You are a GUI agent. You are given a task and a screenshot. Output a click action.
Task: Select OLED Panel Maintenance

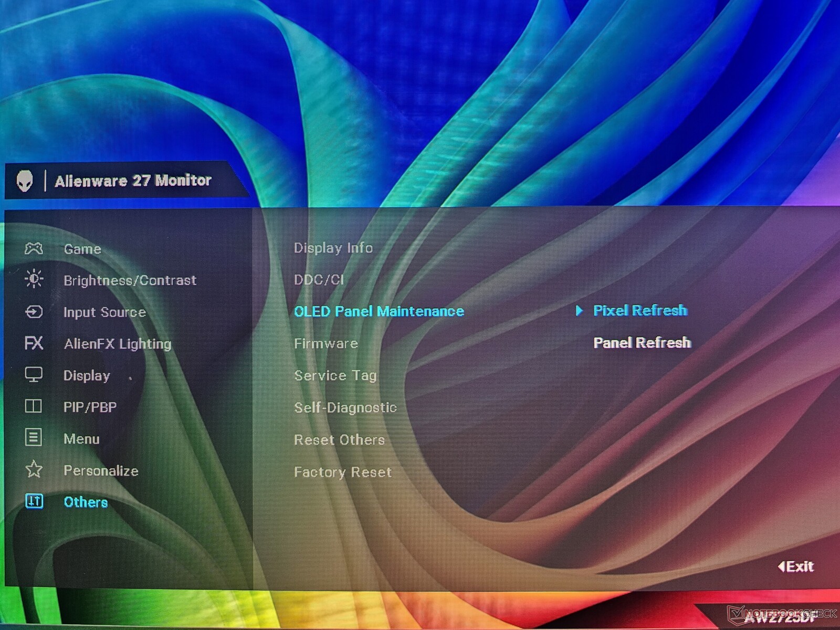(x=379, y=311)
